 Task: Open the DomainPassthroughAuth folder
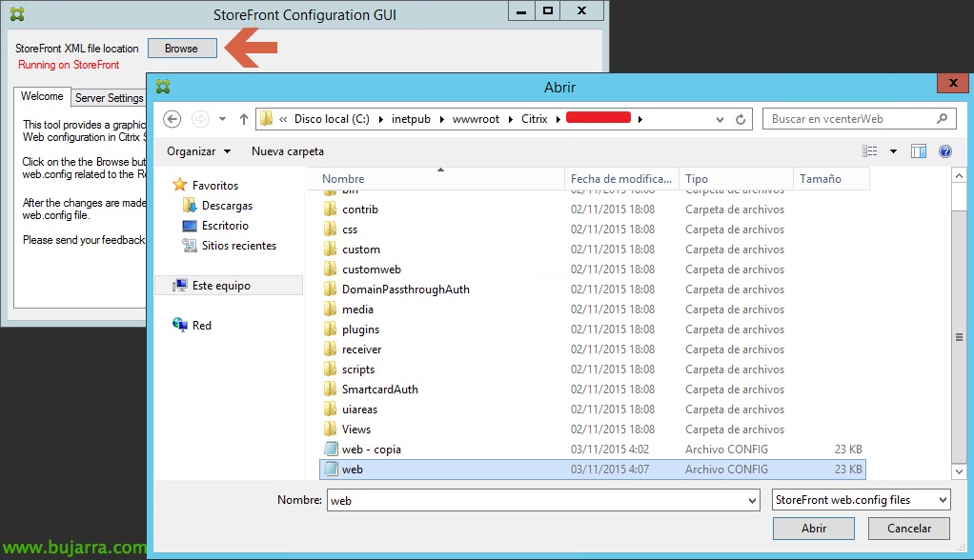coord(405,290)
